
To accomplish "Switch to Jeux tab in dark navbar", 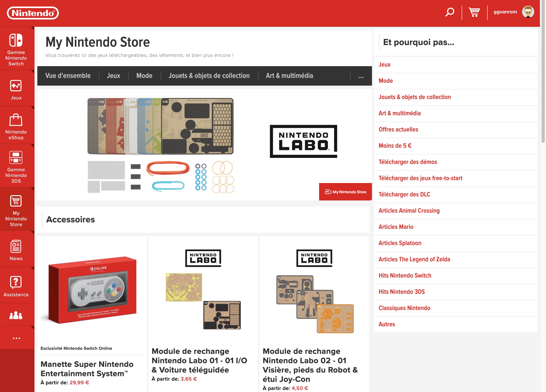I will pyautogui.click(x=113, y=76).
